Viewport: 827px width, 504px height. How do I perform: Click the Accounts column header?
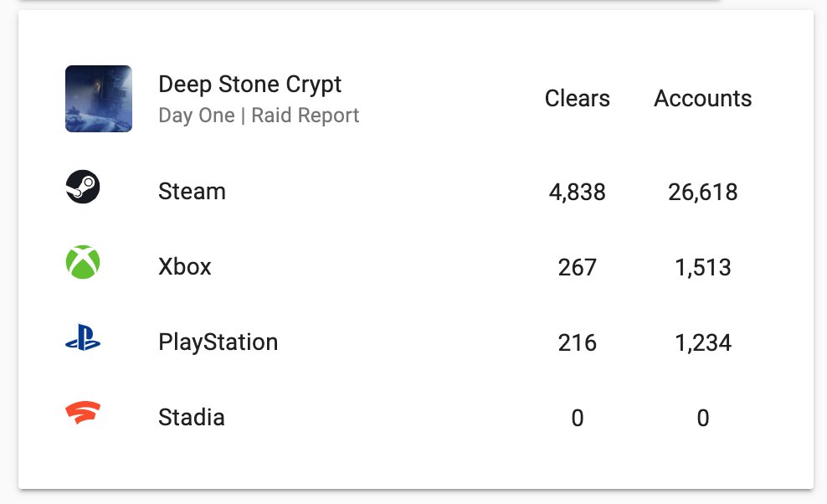[702, 99]
